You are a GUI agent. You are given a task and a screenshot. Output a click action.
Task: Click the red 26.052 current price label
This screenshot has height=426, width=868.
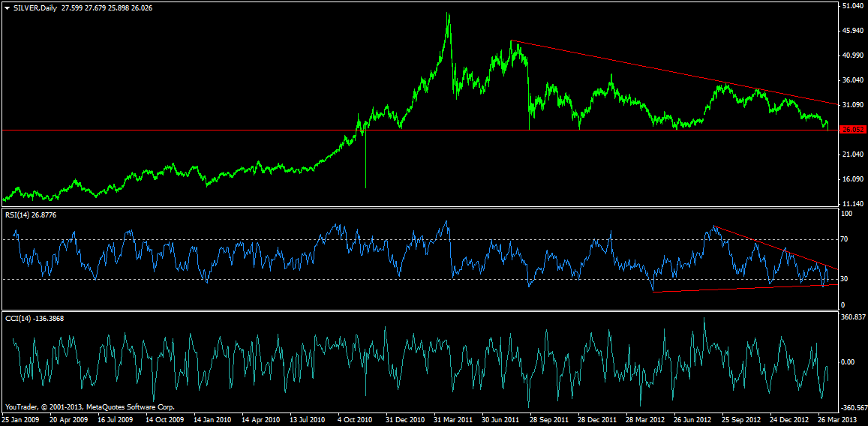click(x=852, y=130)
